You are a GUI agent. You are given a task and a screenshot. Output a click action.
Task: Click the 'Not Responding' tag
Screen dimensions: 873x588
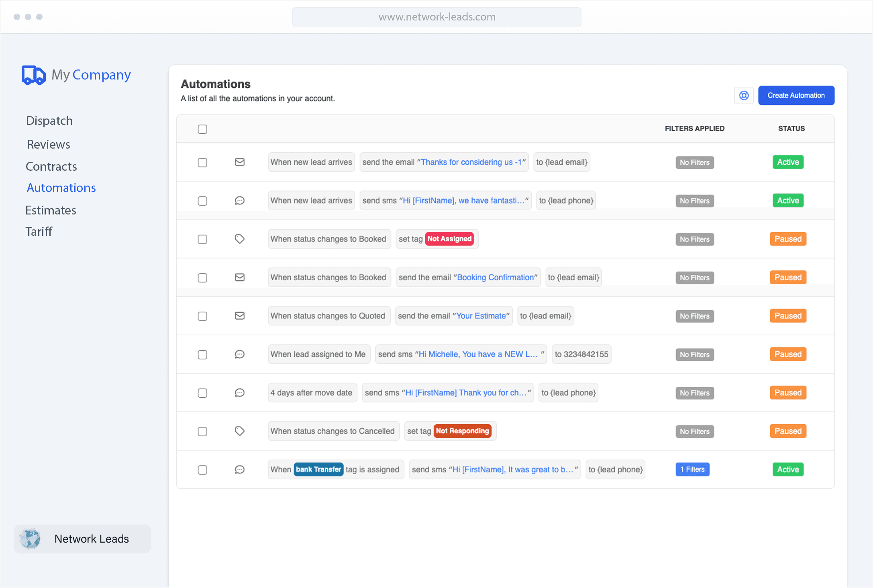[462, 431]
